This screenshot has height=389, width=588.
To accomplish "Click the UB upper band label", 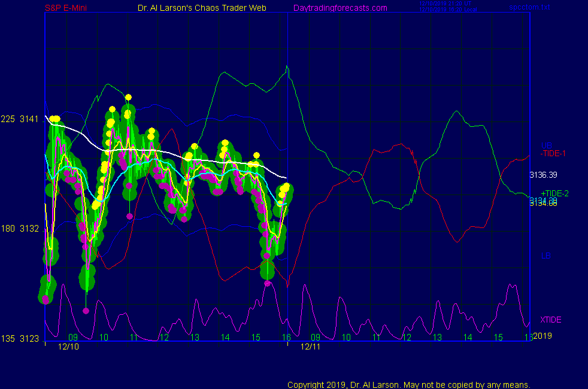I will (546, 145).
